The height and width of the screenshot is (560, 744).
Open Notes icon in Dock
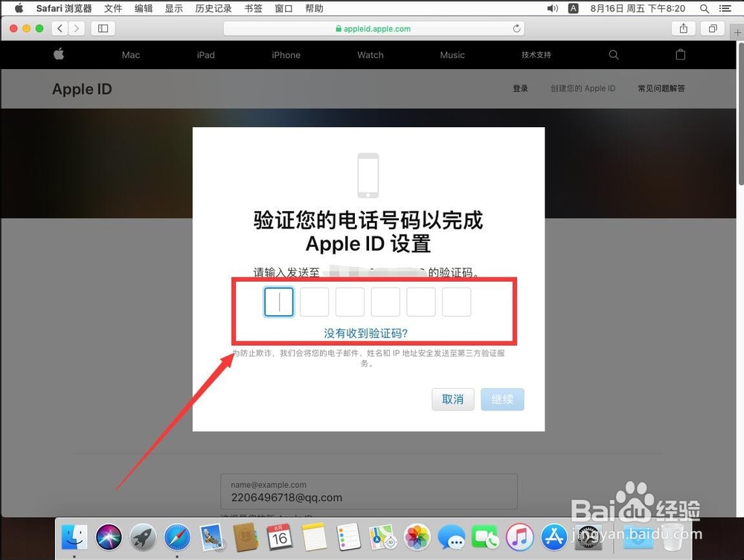pos(314,537)
